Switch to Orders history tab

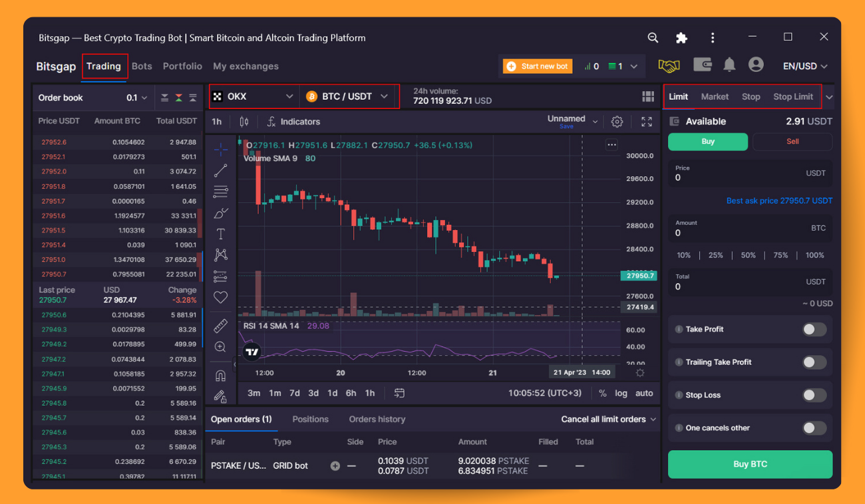click(377, 419)
